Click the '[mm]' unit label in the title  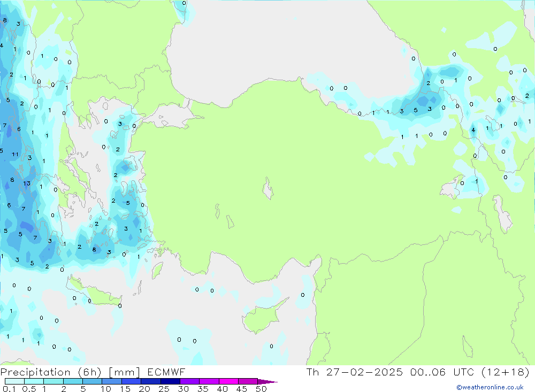click(124, 372)
